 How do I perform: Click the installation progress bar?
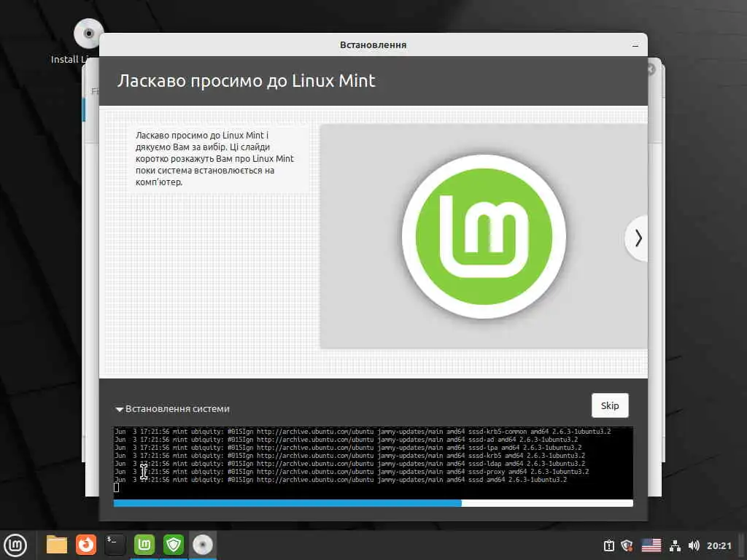(x=373, y=503)
